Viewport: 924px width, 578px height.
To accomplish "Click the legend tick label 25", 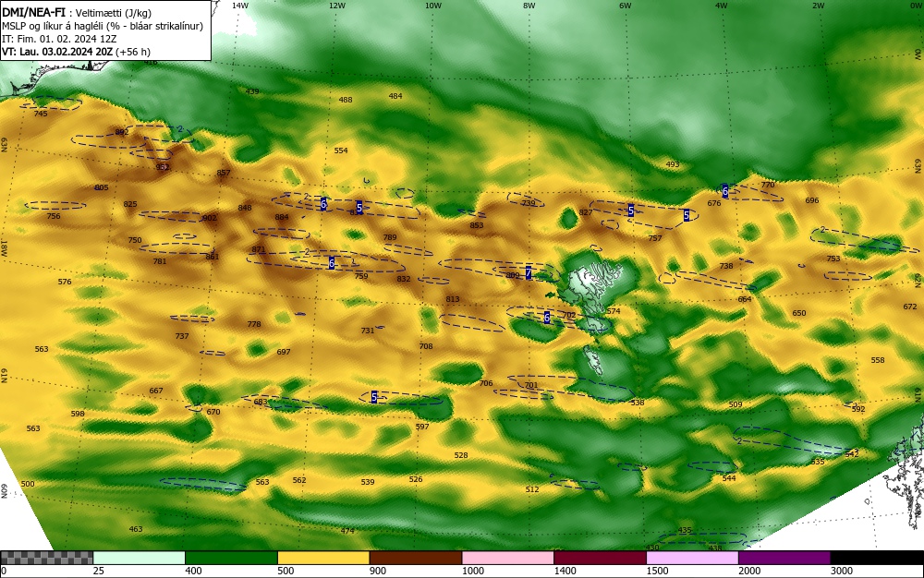I will click(99, 571).
